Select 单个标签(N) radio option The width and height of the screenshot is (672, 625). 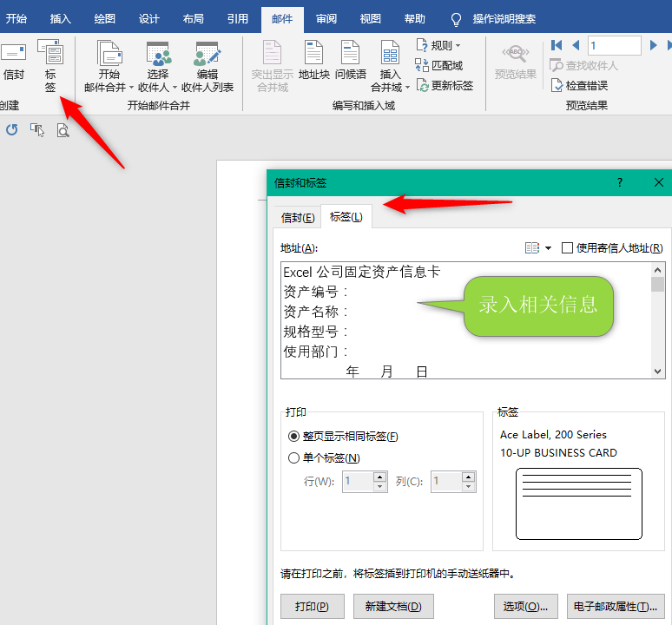point(293,458)
